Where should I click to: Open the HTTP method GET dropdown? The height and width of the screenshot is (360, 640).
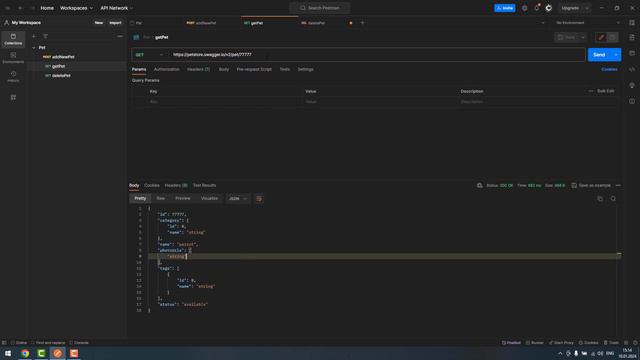pos(149,55)
